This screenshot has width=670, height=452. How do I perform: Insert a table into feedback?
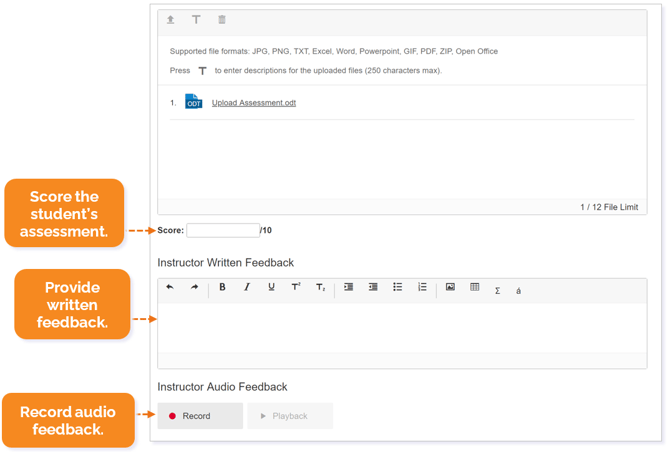[x=475, y=288]
